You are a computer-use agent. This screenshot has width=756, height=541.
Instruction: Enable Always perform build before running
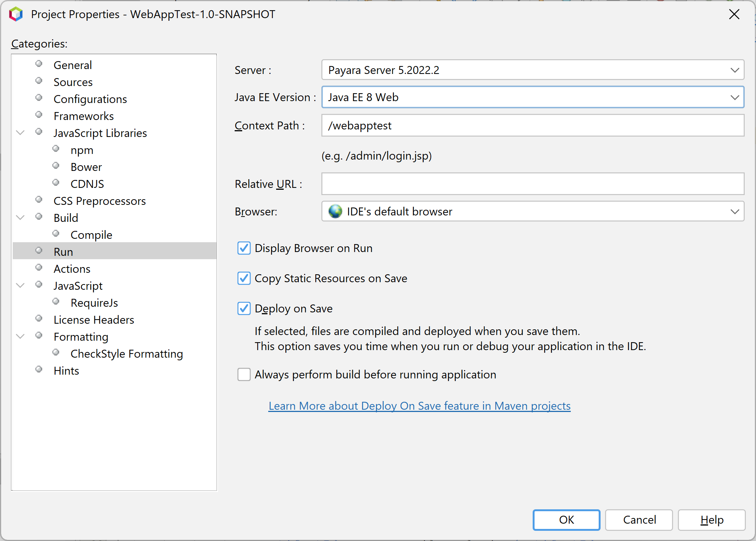coord(245,374)
